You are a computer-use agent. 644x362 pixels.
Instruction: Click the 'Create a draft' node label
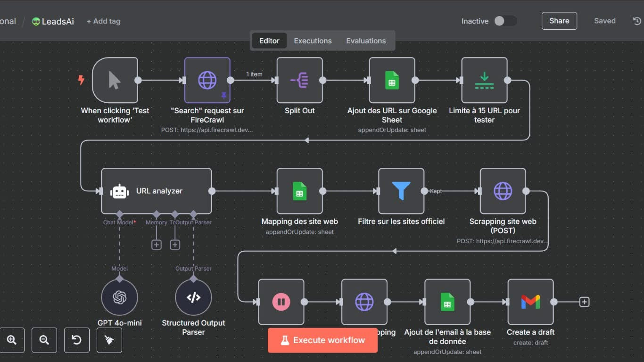(531, 332)
